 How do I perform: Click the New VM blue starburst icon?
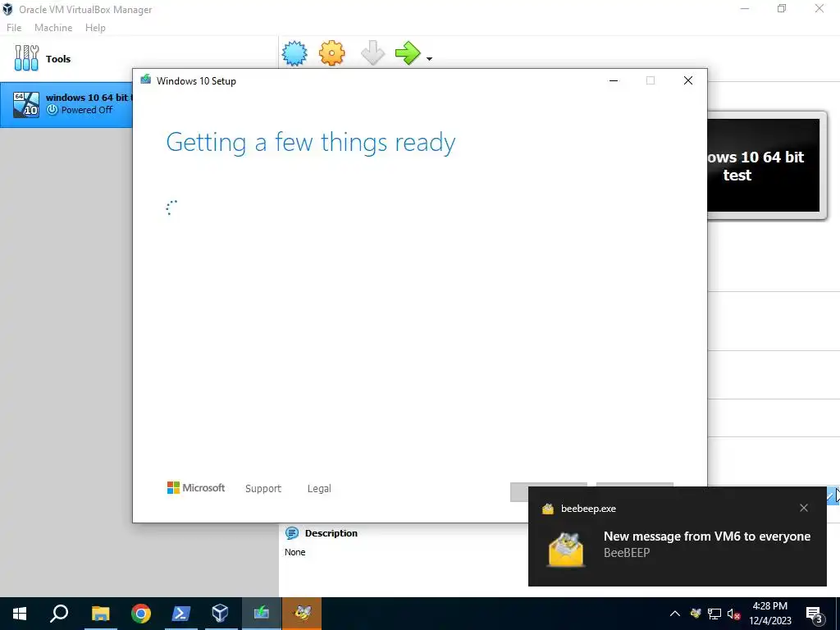(294, 53)
